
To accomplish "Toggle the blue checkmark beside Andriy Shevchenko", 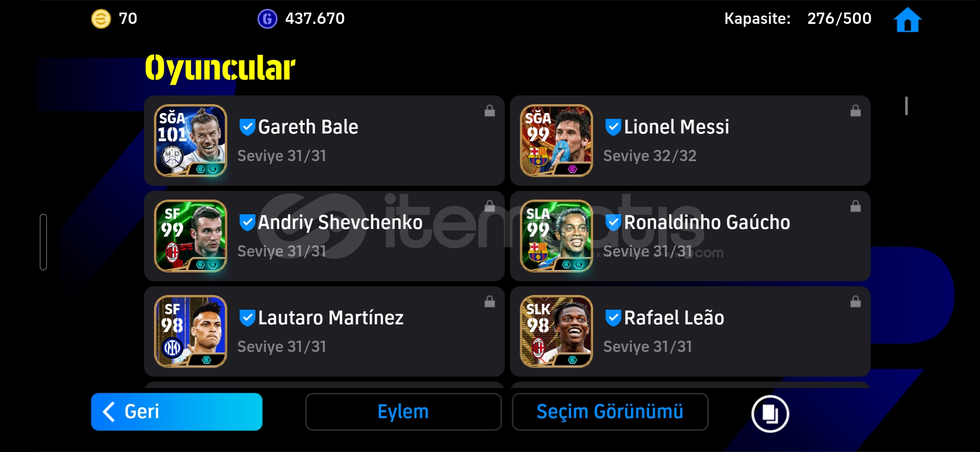I will tap(247, 222).
